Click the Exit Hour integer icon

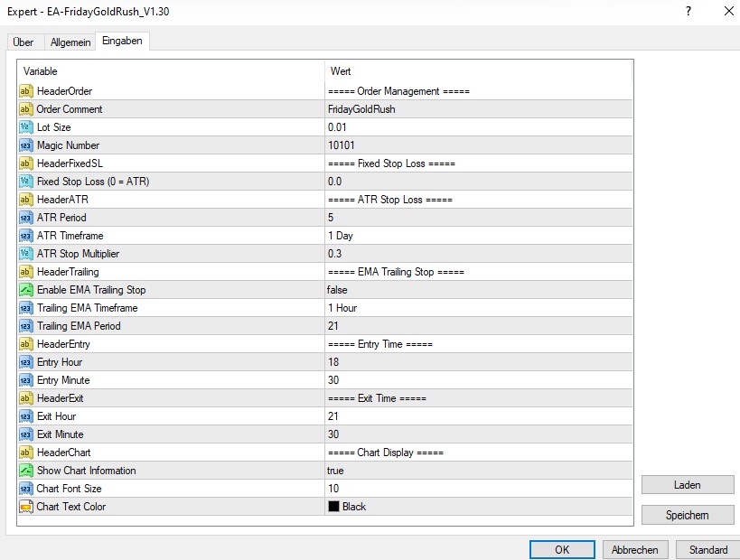25,416
